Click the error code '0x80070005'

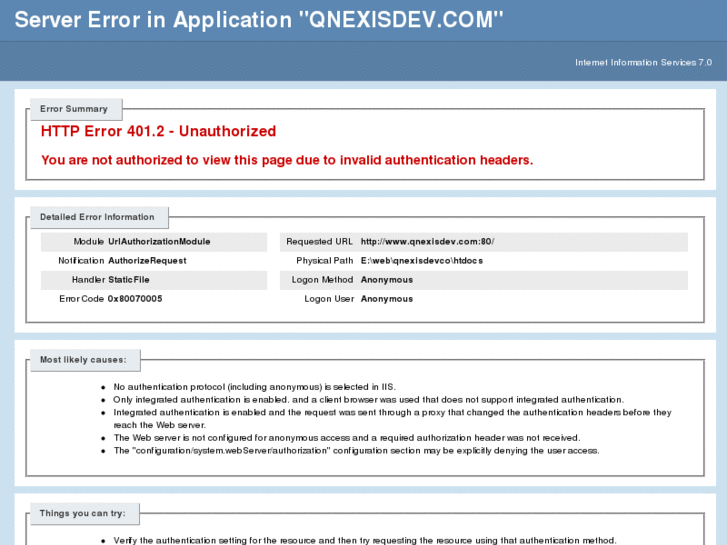point(135,299)
